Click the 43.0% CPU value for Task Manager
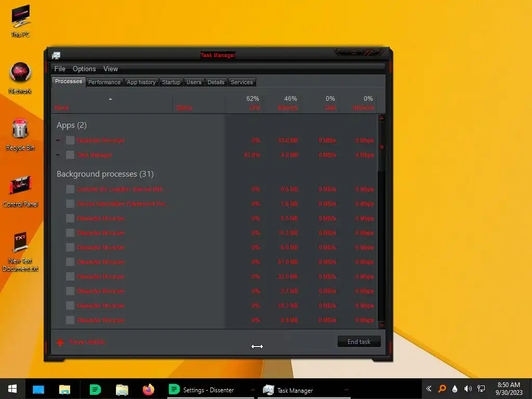Screen dimensions: 532x399 252,155
